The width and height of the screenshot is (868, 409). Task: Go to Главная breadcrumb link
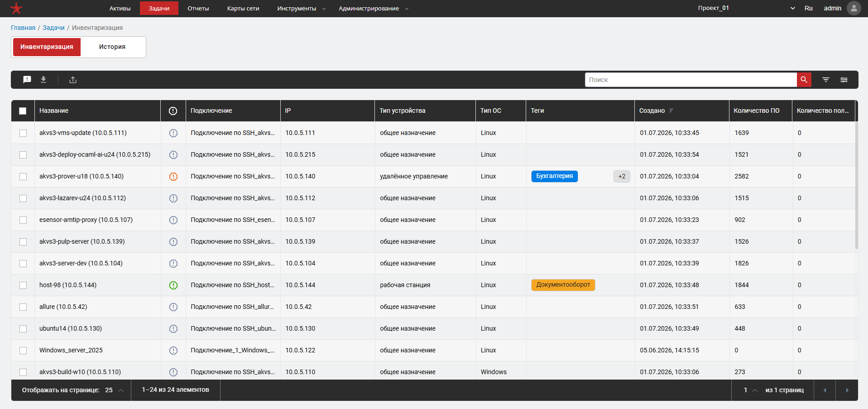coord(23,28)
